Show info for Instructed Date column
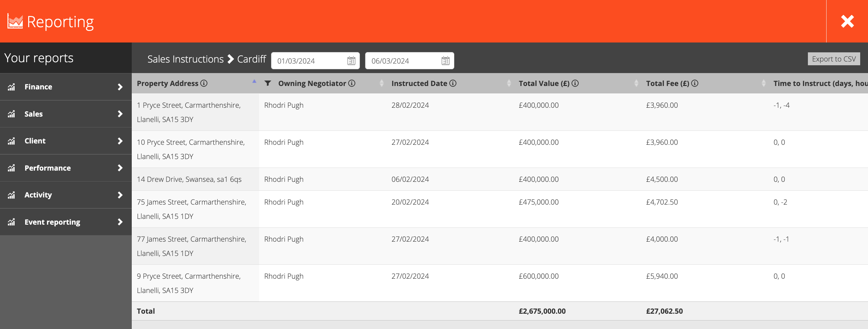The height and width of the screenshot is (329, 868). tap(453, 83)
